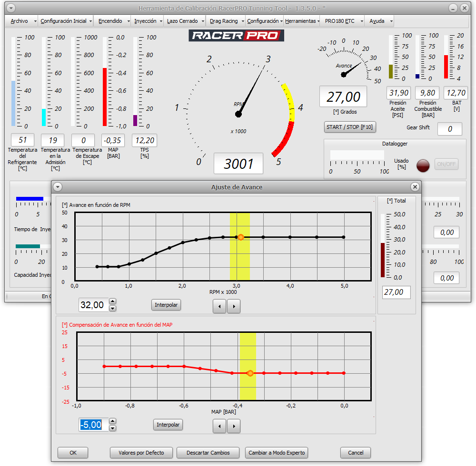This screenshot has width=476, height=466.
Task: Toggle the Datalogger ON/OFF button
Action: pos(446,164)
